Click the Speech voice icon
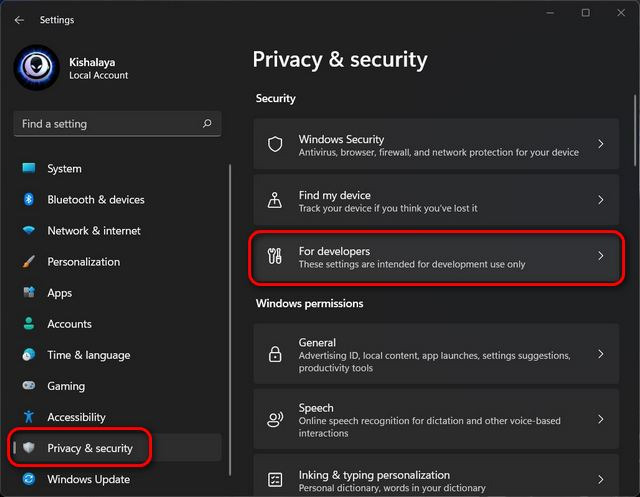Screen dimensions: 640x497 pyautogui.click(x=275, y=419)
